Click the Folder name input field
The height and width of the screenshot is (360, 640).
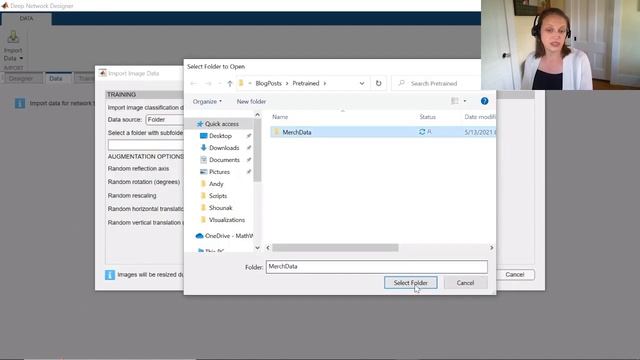376,267
